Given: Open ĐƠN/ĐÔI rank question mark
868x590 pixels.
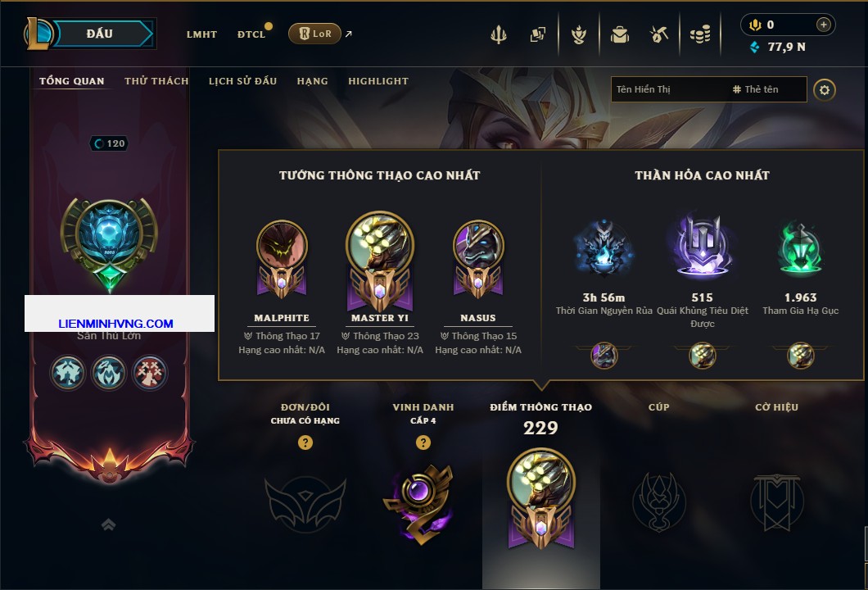Looking at the screenshot, I should (x=305, y=442).
